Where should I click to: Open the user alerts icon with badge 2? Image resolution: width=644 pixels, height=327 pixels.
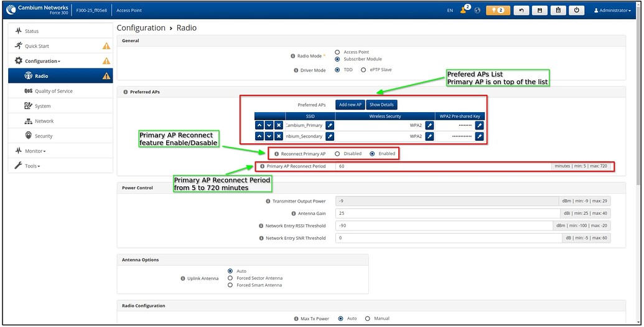(465, 9)
